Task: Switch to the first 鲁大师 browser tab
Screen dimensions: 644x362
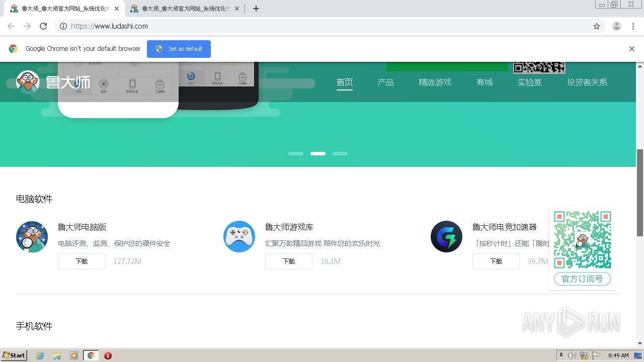Action: (x=64, y=9)
